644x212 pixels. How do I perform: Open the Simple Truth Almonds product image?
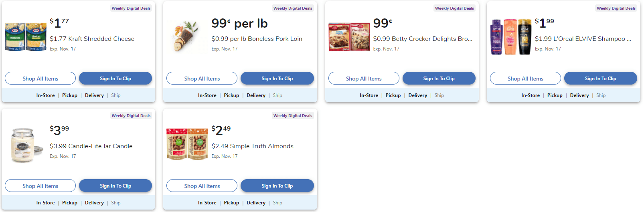click(x=187, y=144)
